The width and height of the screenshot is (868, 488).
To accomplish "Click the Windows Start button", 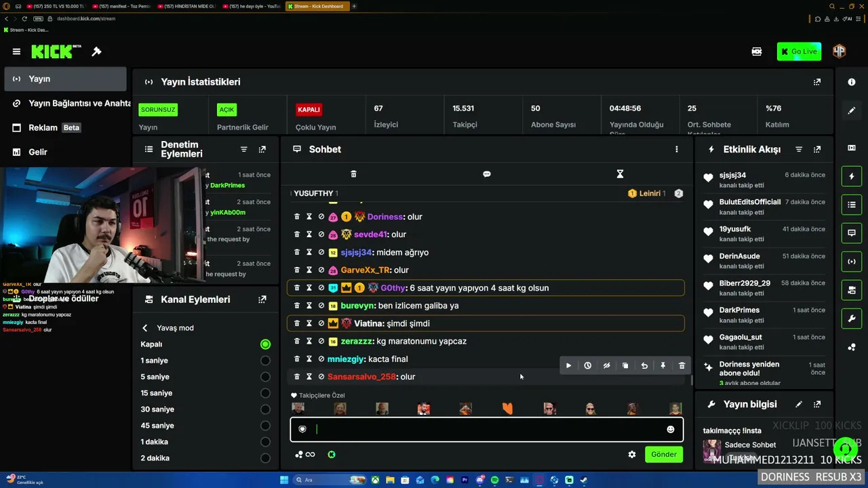I will pyautogui.click(x=284, y=480).
